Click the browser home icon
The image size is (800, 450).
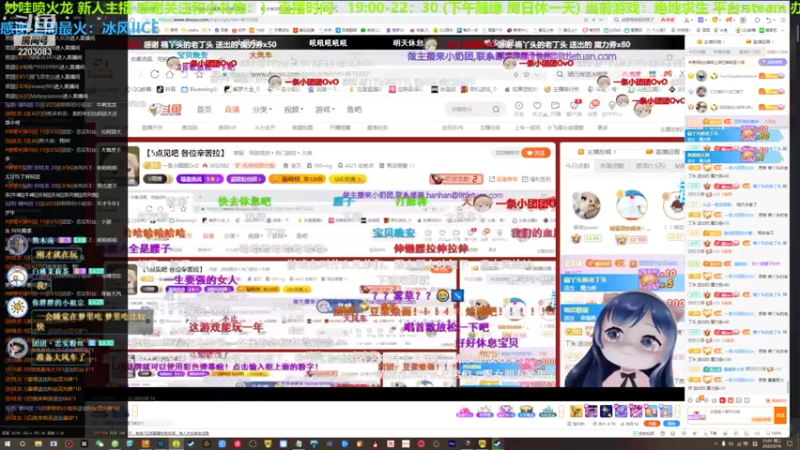coord(169,74)
